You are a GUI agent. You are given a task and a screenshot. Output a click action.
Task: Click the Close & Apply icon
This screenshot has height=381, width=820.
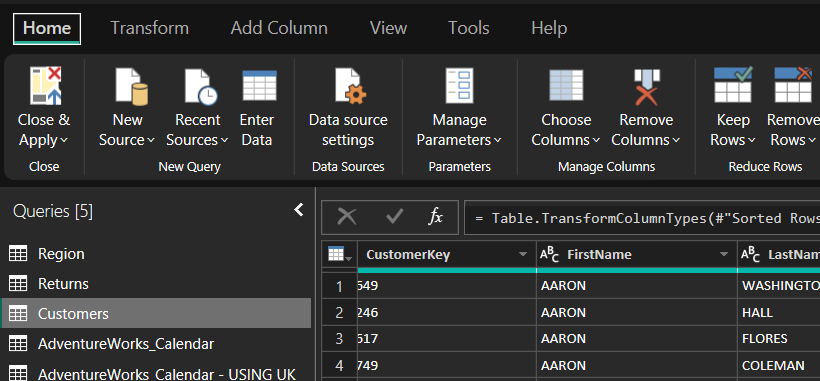(45, 86)
